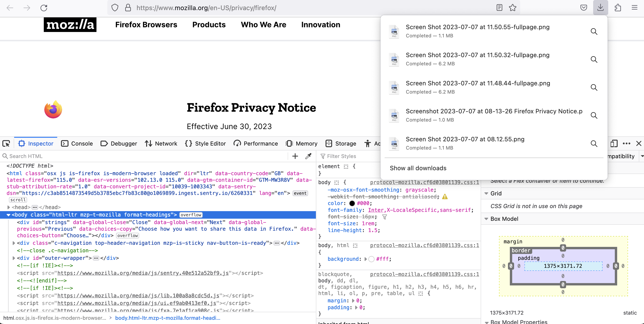Expand the margin shorthand property
The width and height of the screenshot is (644, 324).
(x=353, y=301)
